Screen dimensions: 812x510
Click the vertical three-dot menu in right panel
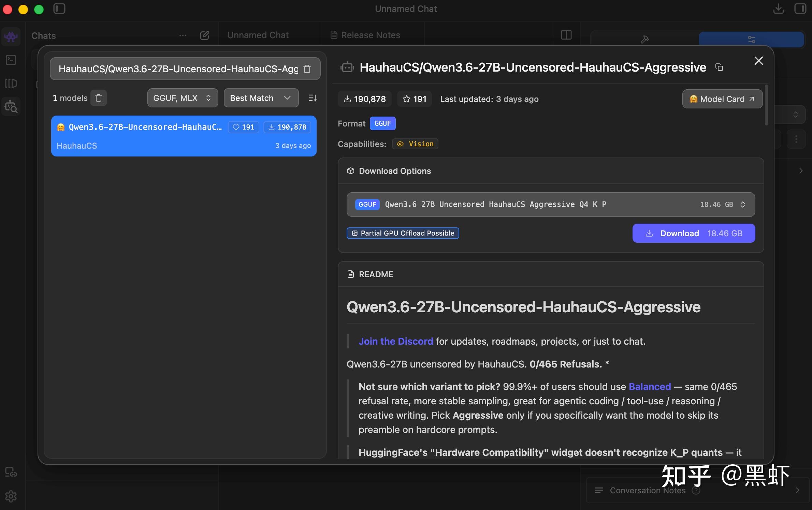[x=796, y=139]
